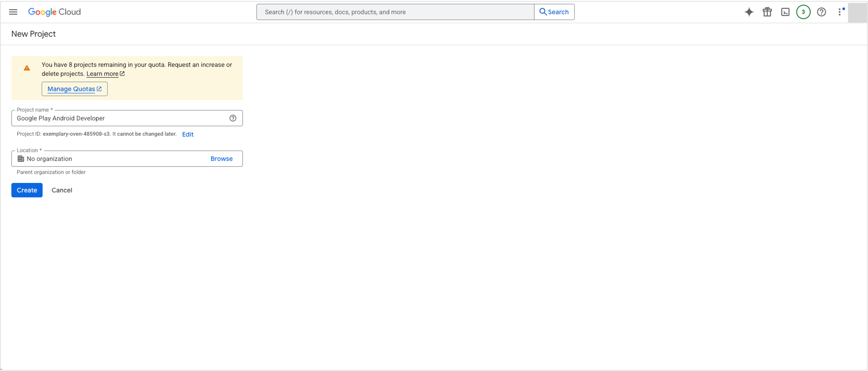Open the help question mark icon in header
The width and height of the screenshot is (868, 371).
tap(822, 12)
